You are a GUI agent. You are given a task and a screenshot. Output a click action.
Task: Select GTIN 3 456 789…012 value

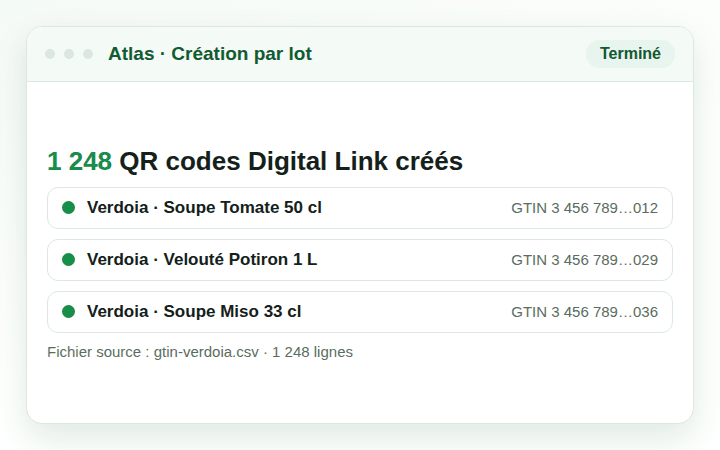click(x=585, y=208)
